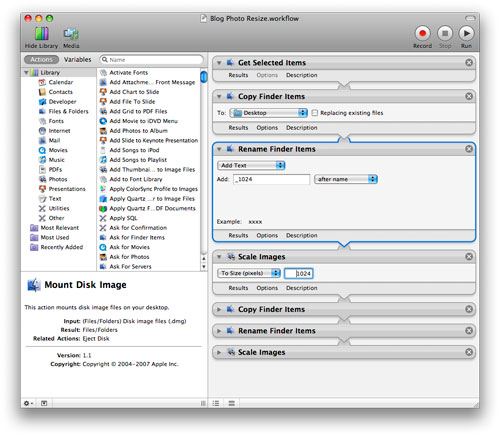
Task: Toggle the description pane icon at bottom
Action: coord(44,403)
